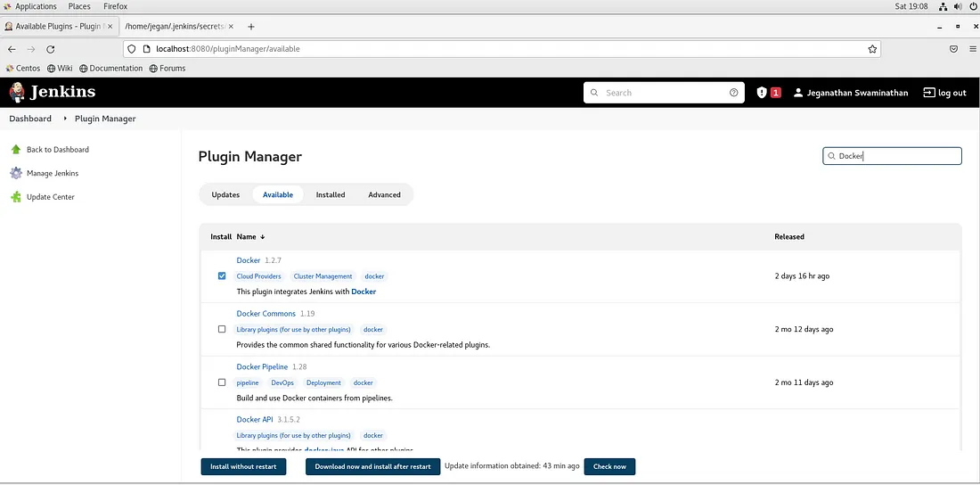
Task: Click Manage Jenkins sidebar link
Action: click(x=53, y=173)
